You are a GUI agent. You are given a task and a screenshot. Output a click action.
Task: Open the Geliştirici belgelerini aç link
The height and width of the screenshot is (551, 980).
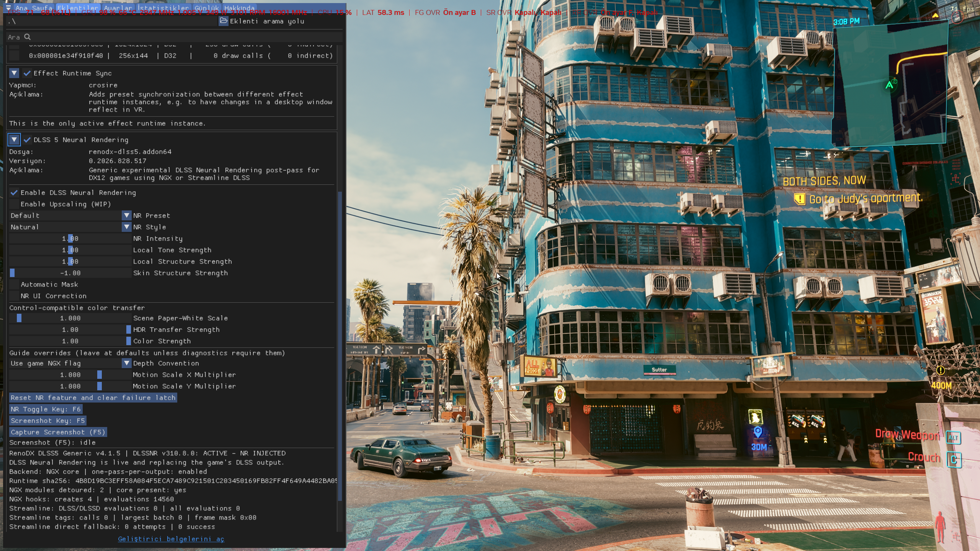coord(171,539)
